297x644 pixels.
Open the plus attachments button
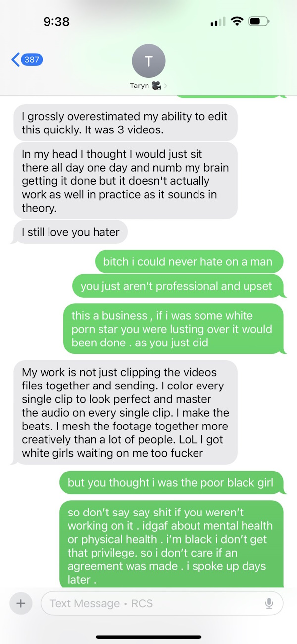[x=21, y=603]
